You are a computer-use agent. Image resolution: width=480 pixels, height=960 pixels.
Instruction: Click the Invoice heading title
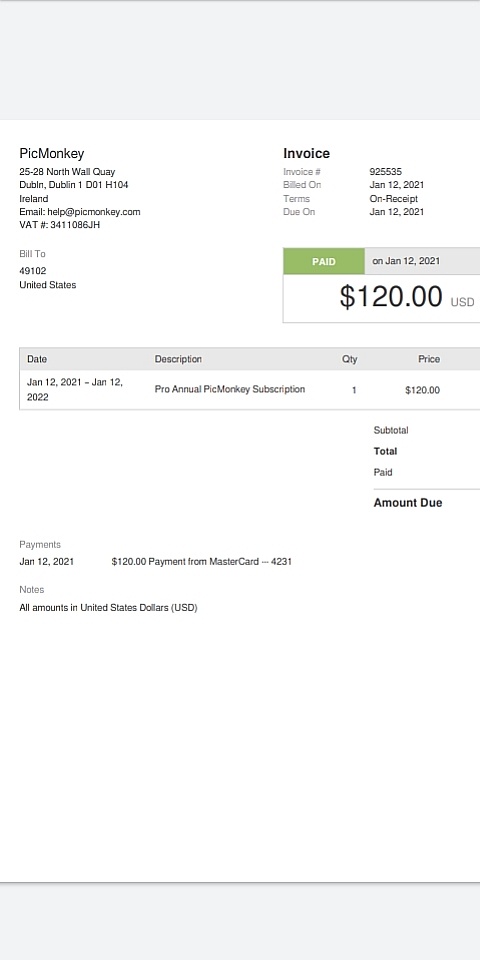pyautogui.click(x=306, y=154)
